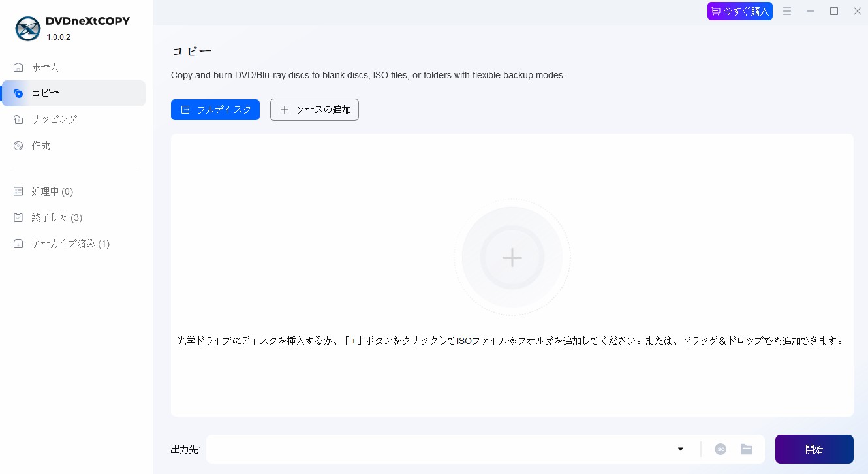Click the DVDneXtCOPY logo icon
The width and height of the screenshot is (868, 474).
click(27, 28)
